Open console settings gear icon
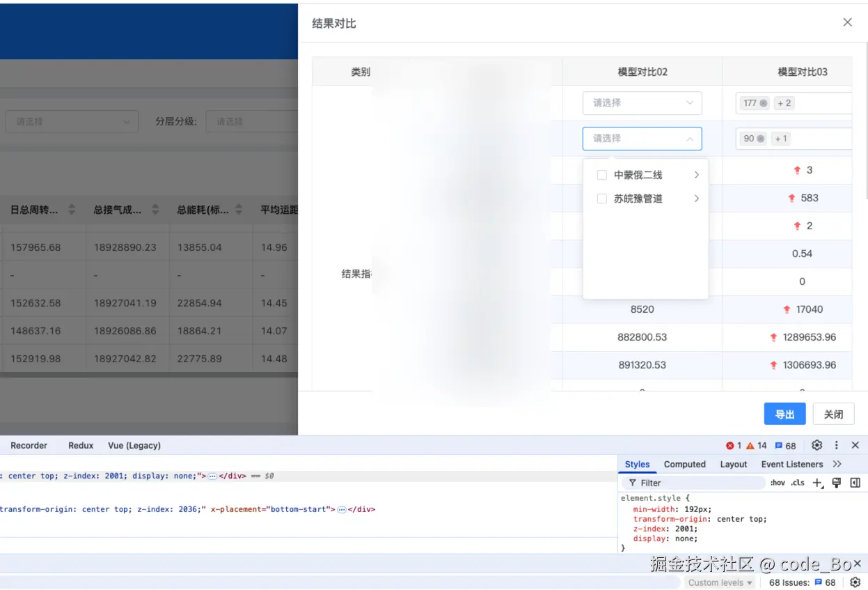This screenshot has height=590, width=868. (855, 582)
